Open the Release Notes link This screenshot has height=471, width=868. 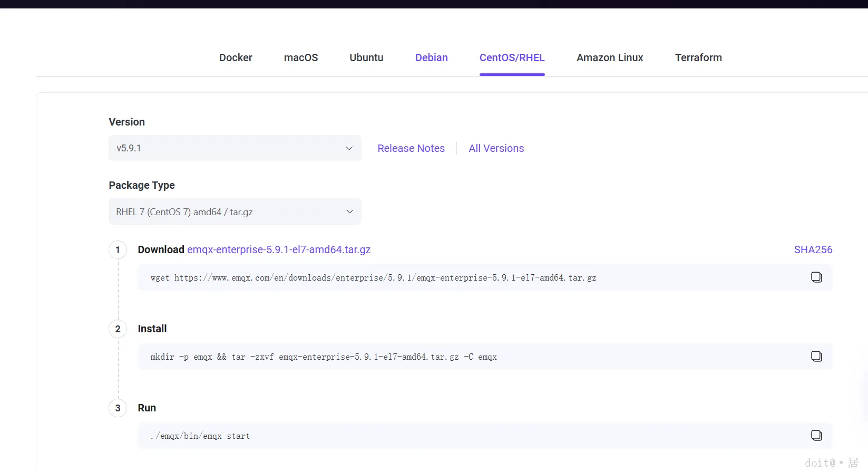click(411, 148)
